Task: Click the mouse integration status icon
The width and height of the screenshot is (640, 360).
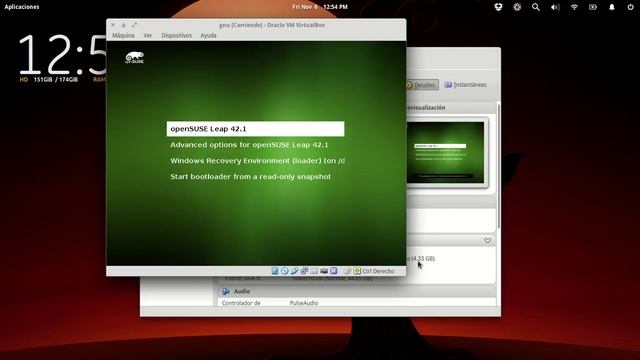Action: (347, 271)
